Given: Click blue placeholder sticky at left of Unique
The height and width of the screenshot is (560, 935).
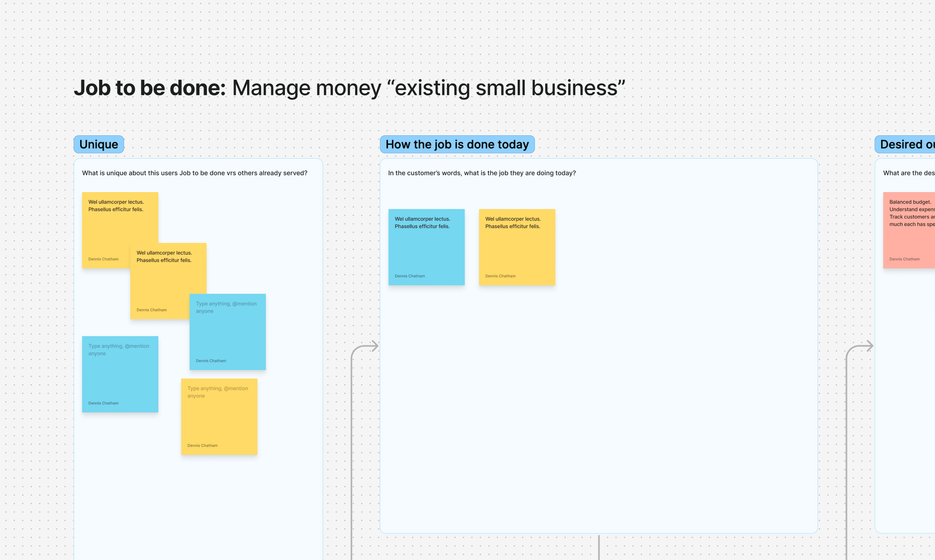Looking at the screenshot, I should [120, 374].
